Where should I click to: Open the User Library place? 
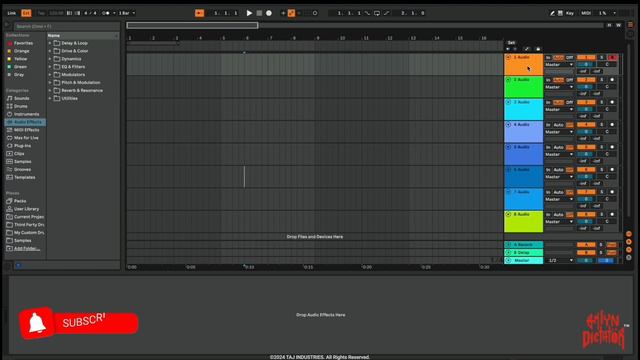pyautogui.click(x=27, y=209)
